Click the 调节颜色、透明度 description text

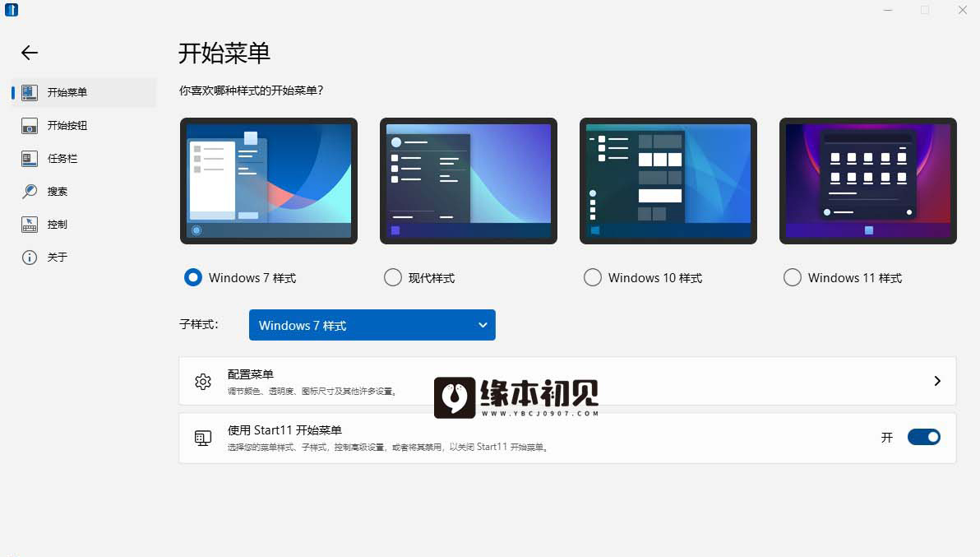(312, 392)
